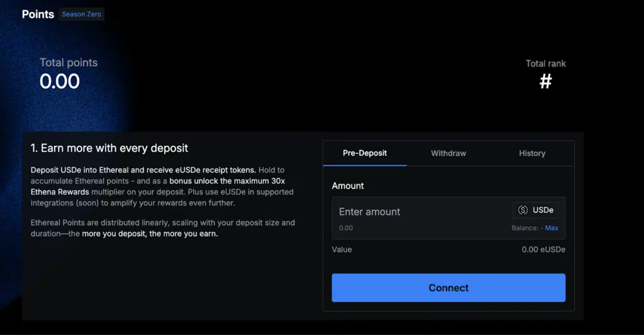This screenshot has width=644, height=335.
Task: Click the small 0.00 below Enter amount
Action: pyautogui.click(x=346, y=228)
